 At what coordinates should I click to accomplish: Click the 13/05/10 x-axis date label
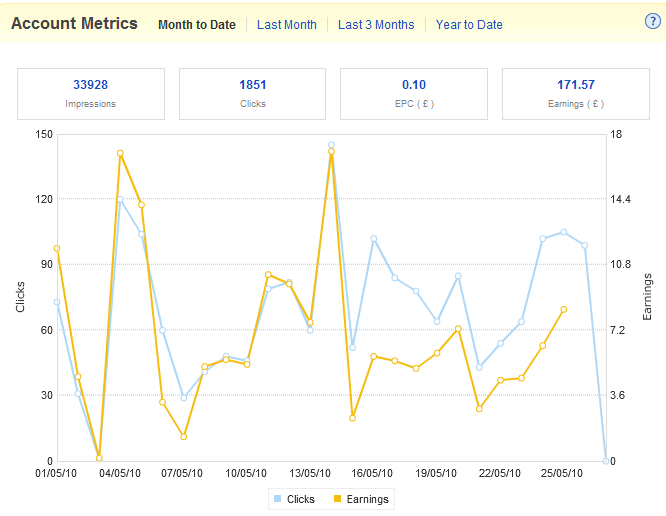pos(310,474)
